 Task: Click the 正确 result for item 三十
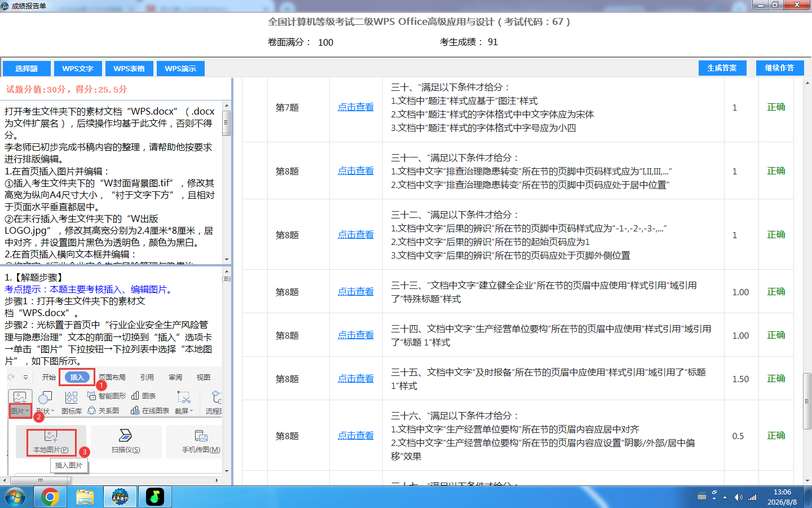coord(776,107)
